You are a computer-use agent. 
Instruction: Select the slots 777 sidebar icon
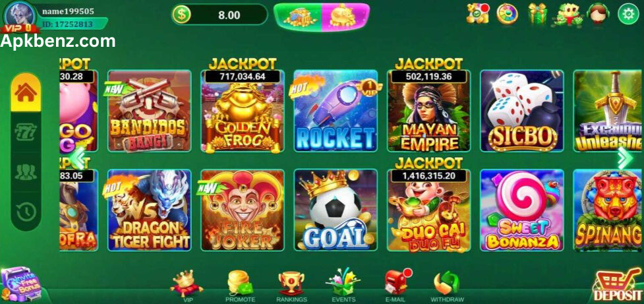coord(26,133)
